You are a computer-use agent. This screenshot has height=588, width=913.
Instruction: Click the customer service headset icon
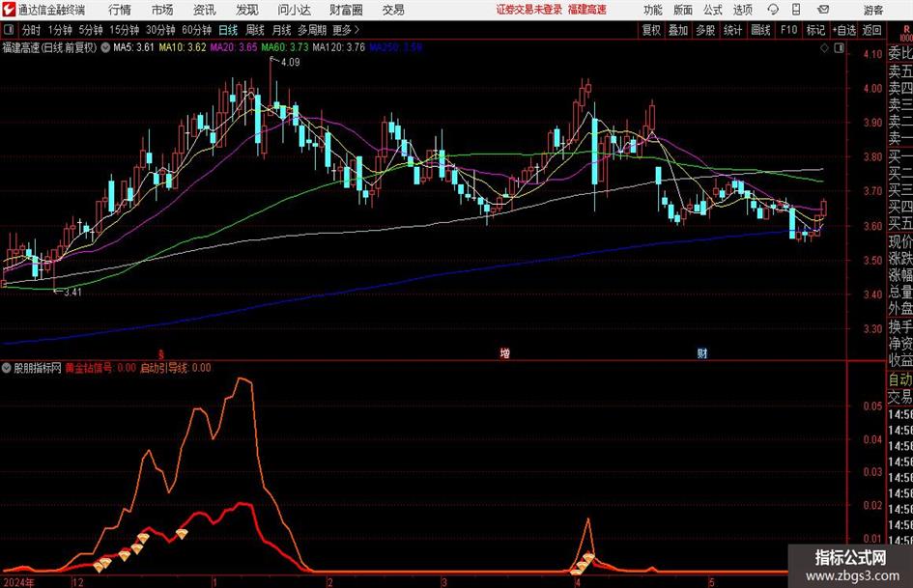(773, 10)
